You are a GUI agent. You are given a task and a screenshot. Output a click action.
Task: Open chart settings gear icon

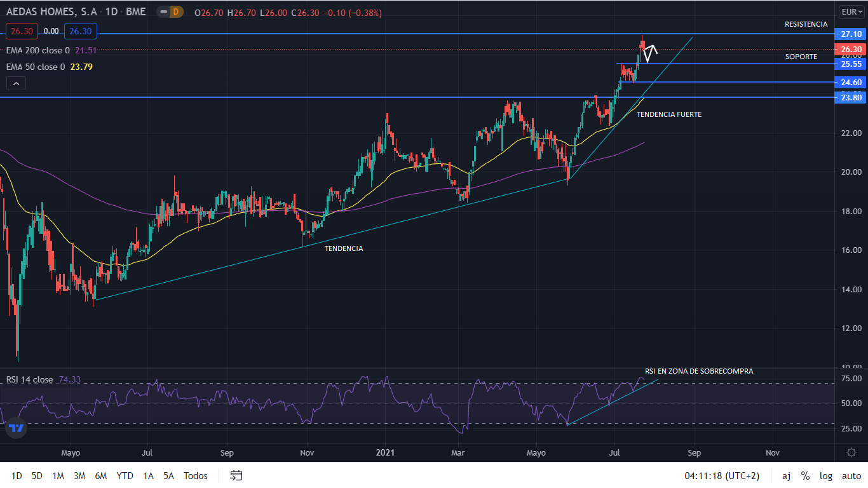[851, 452]
